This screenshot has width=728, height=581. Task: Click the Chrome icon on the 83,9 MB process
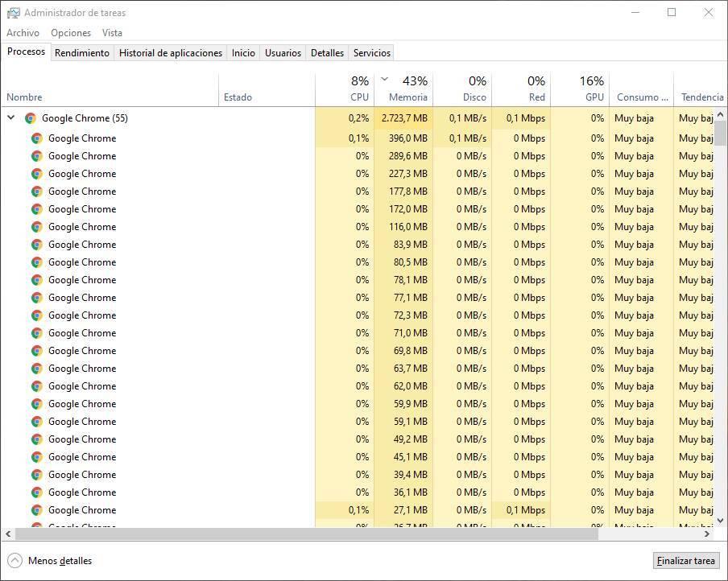[x=36, y=245]
